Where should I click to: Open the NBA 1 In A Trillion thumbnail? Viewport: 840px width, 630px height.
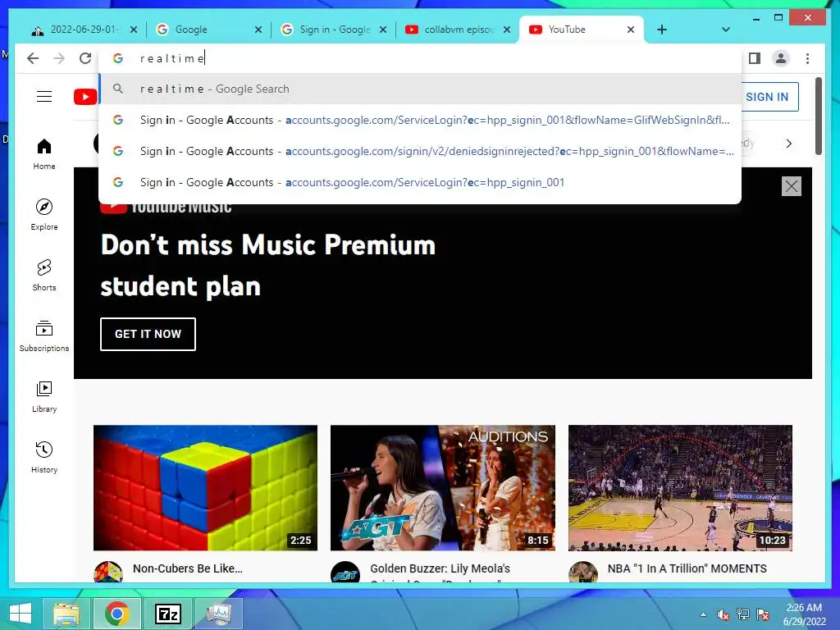[680, 487]
